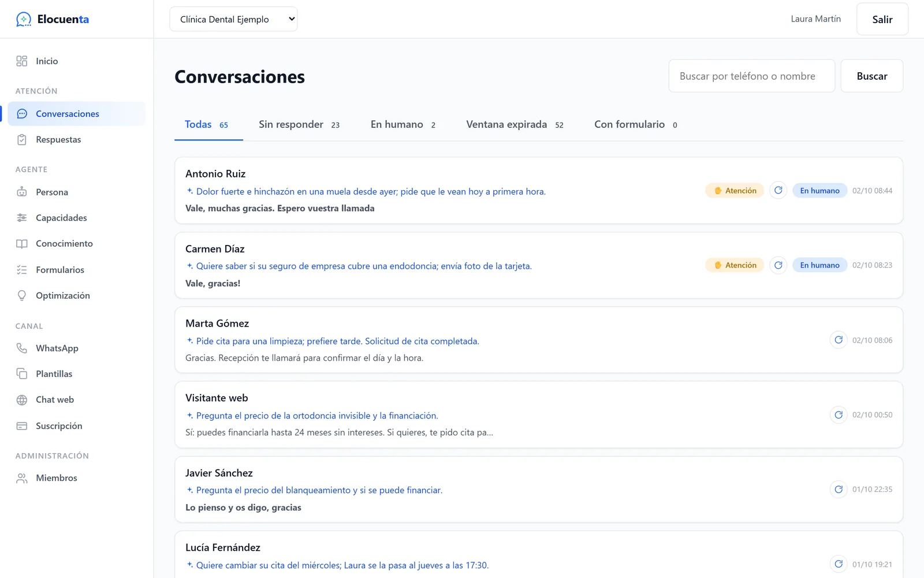The height and width of the screenshot is (578, 924).
Task: Refresh Marta Gómez conversation summary icon
Action: [839, 340]
